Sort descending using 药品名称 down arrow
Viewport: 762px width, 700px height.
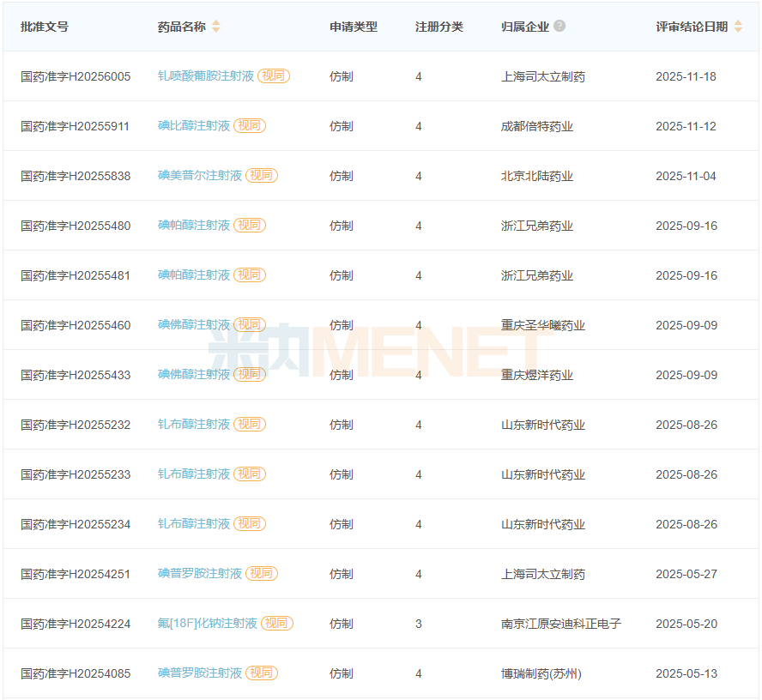tap(215, 29)
